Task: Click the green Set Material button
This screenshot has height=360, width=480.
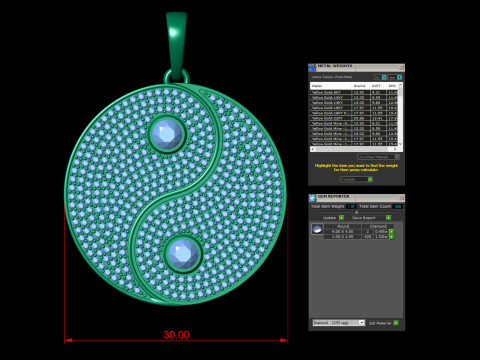Action: 396,323
